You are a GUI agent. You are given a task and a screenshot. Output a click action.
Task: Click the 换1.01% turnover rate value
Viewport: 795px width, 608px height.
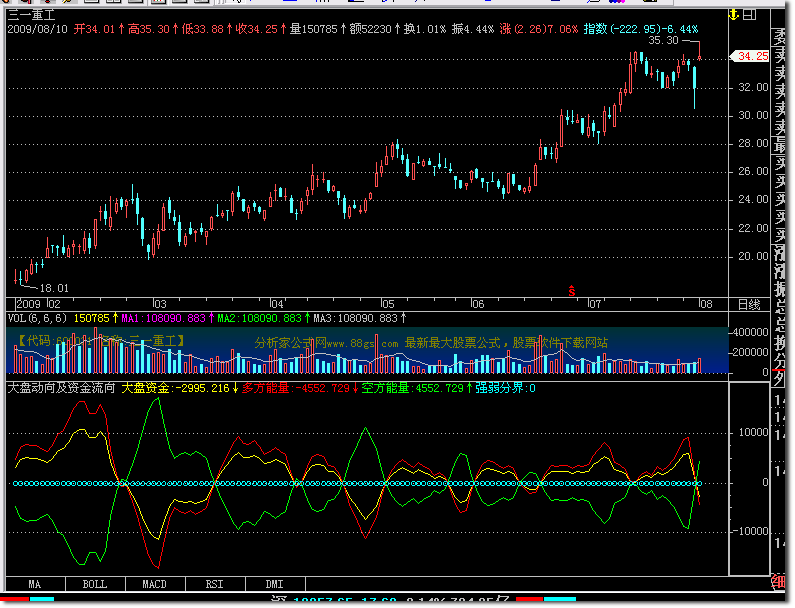click(x=425, y=29)
